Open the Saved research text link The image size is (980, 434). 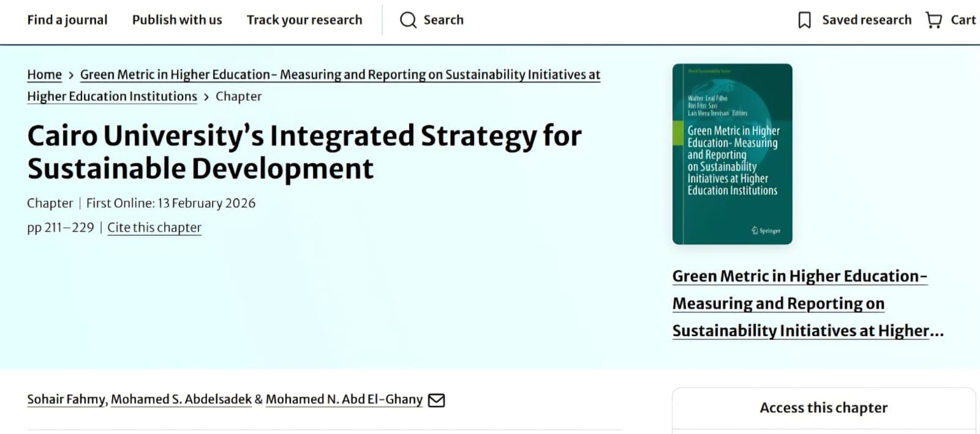[866, 20]
